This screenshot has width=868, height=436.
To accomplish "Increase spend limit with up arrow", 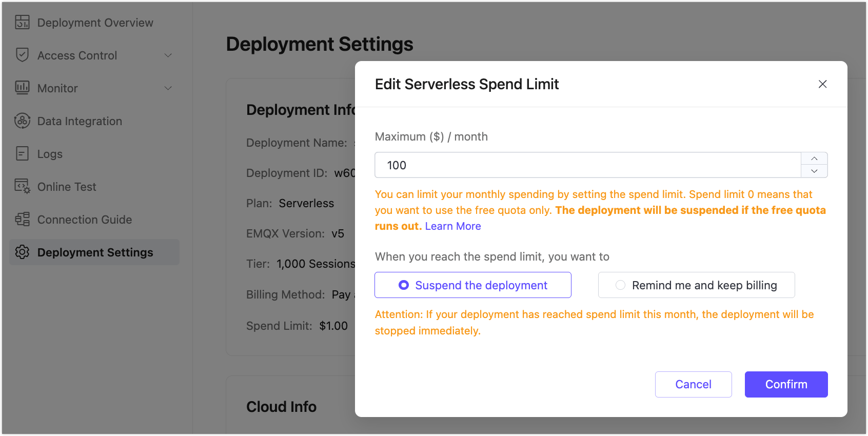I will (x=814, y=158).
